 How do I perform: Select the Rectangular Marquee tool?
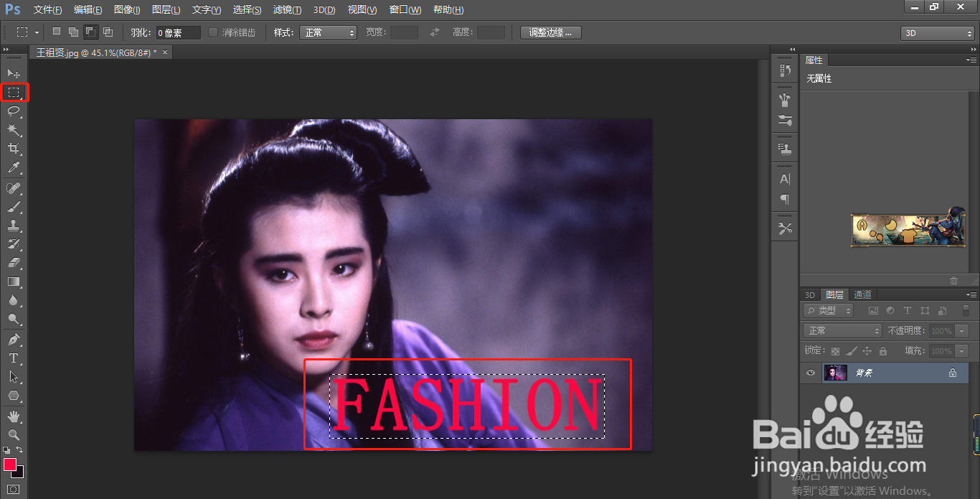point(14,92)
